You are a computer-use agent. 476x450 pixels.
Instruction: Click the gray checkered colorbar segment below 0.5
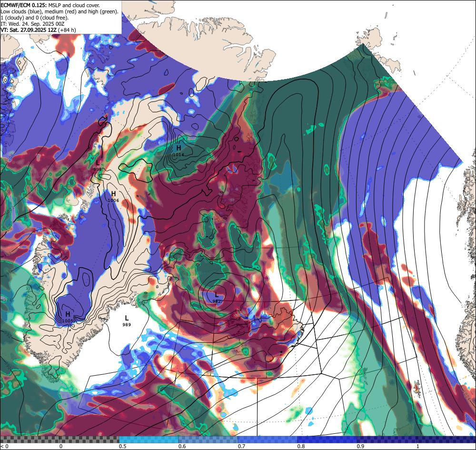pos(59,440)
